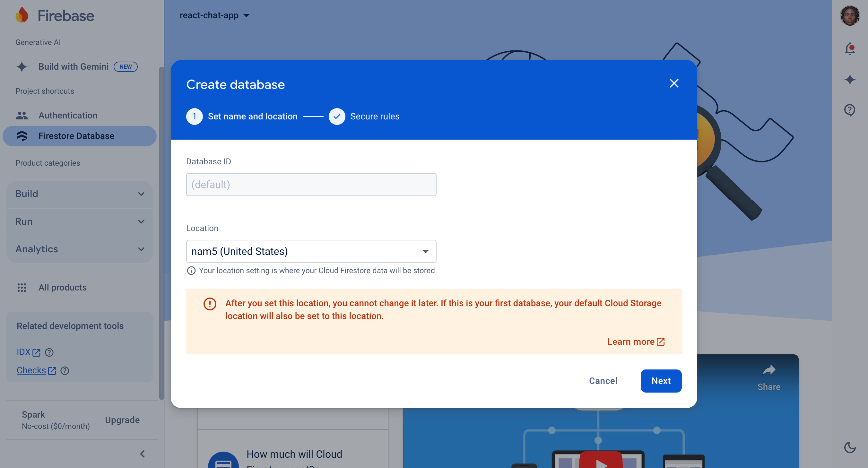Open the Gemini assistant sparkle icon
This screenshot has height=468, width=868.
tap(850, 80)
